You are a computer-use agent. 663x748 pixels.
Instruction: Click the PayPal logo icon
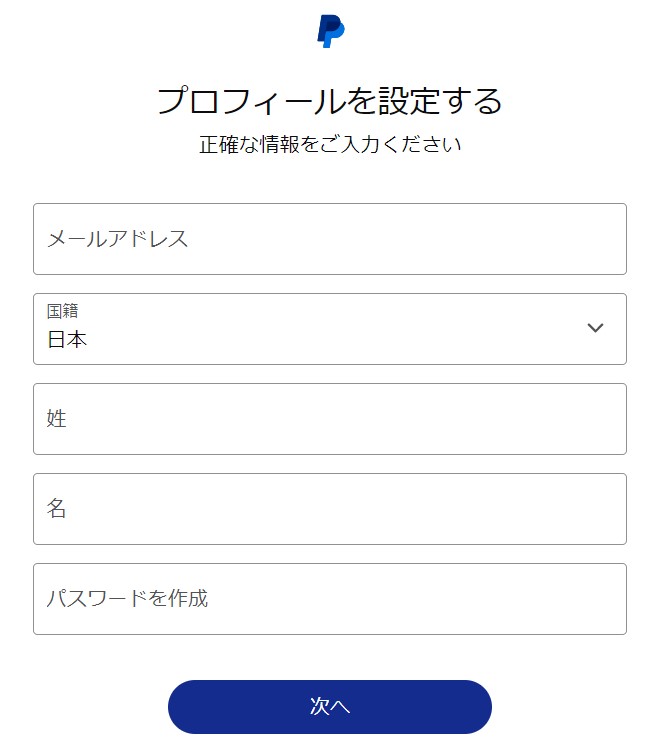coord(330,31)
